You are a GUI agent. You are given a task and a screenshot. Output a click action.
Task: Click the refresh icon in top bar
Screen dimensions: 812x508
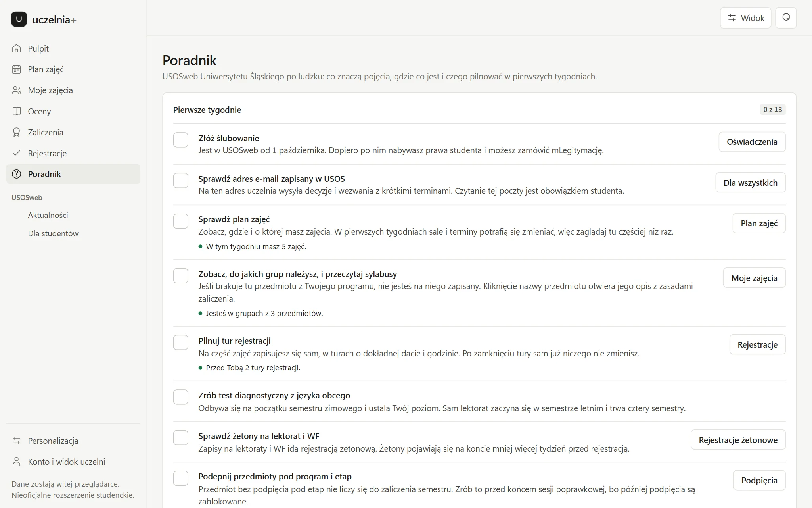pos(786,18)
